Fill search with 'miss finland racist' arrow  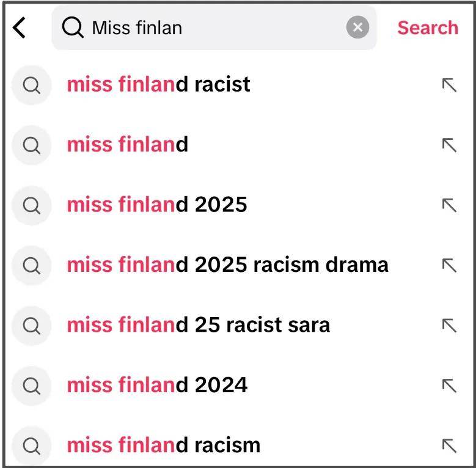449,85
